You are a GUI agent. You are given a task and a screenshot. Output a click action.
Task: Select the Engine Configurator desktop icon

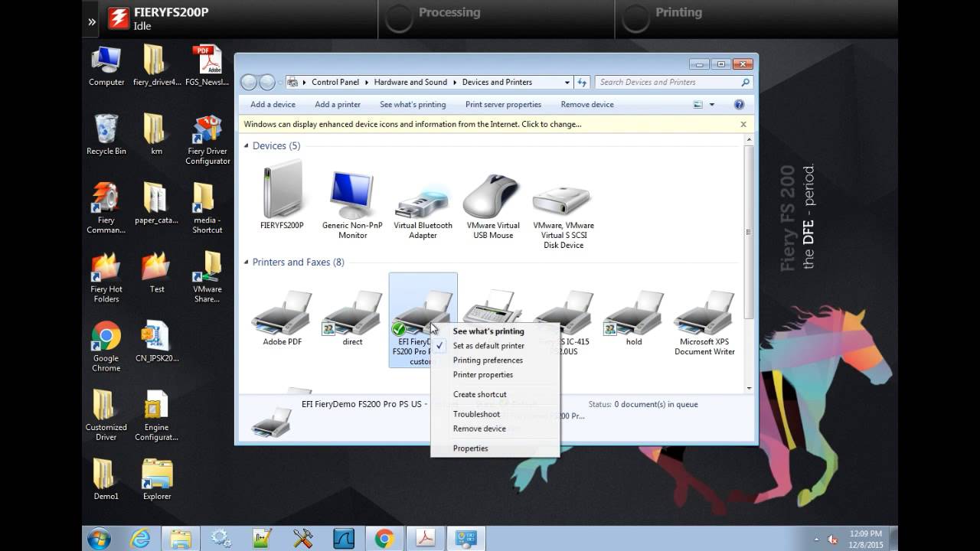click(x=156, y=415)
